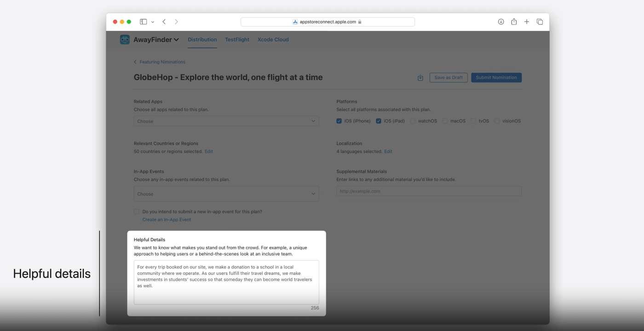The height and width of the screenshot is (331, 644).
Task: Go back to Featuring Nominations
Action: (160, 62)
